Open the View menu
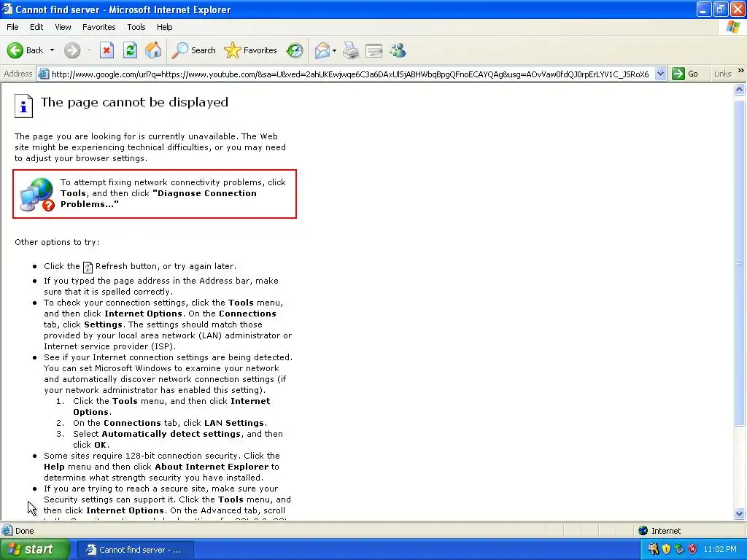Viewport: 747px width, 560px height. tap(63, 27)
